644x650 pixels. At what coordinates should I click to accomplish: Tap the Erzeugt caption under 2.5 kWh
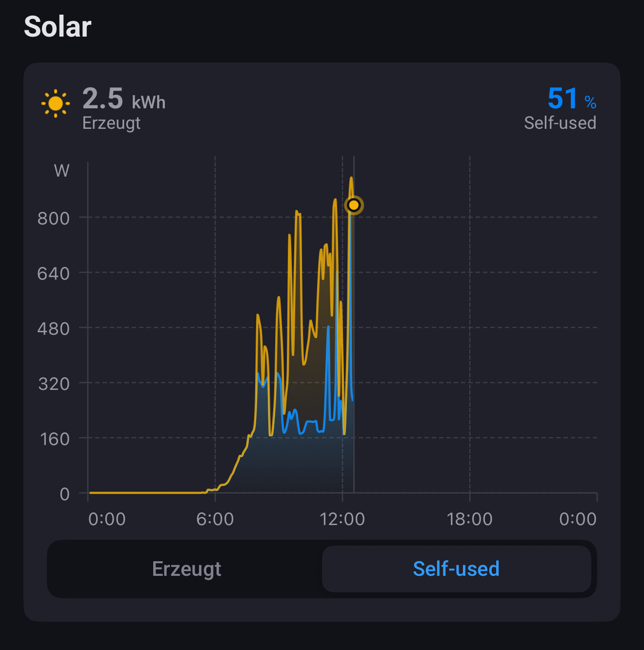[x=112, y=123]
